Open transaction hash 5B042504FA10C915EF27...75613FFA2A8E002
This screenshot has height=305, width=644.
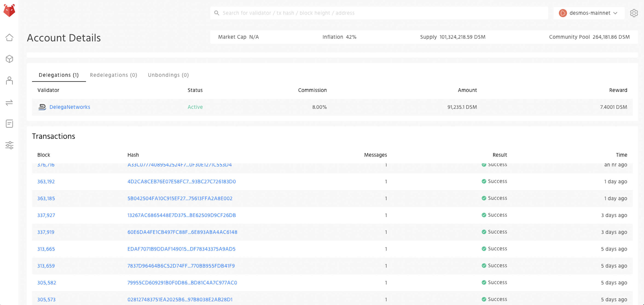[180, 198]
